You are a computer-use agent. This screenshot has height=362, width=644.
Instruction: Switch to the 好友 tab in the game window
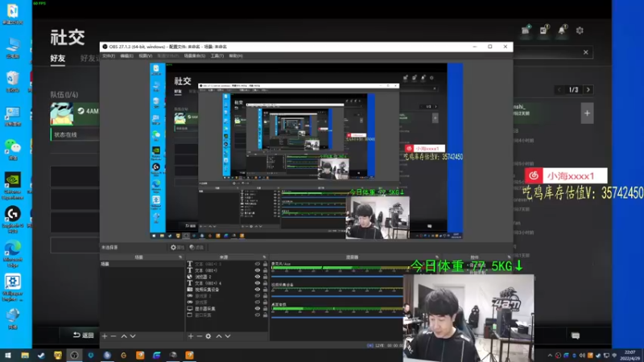[x=58, y=58]
